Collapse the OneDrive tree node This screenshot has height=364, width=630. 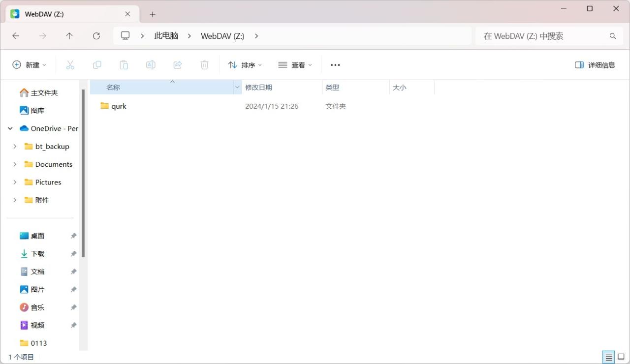point(10,128)
